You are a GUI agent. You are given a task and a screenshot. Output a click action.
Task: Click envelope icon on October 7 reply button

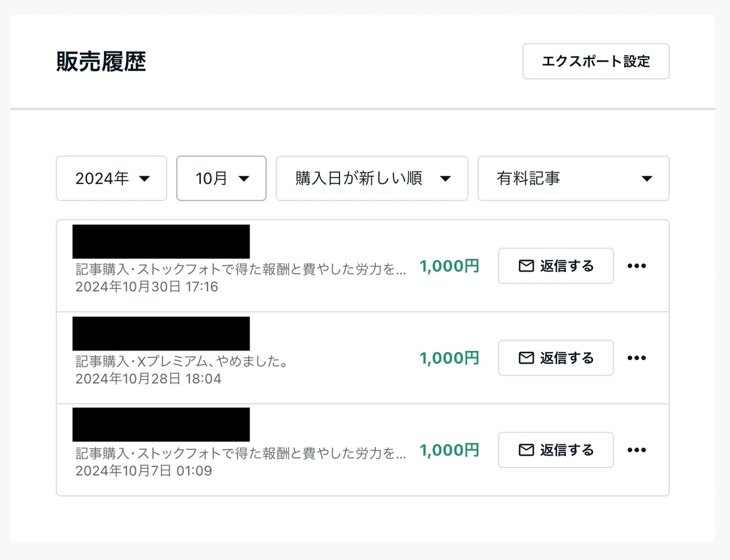[x=526, y=450]
